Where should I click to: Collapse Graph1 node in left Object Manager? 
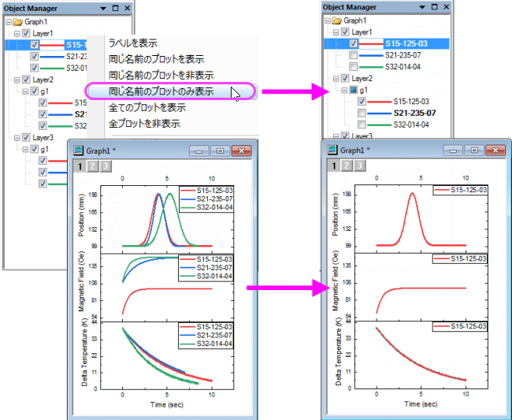tap(9, 22)
